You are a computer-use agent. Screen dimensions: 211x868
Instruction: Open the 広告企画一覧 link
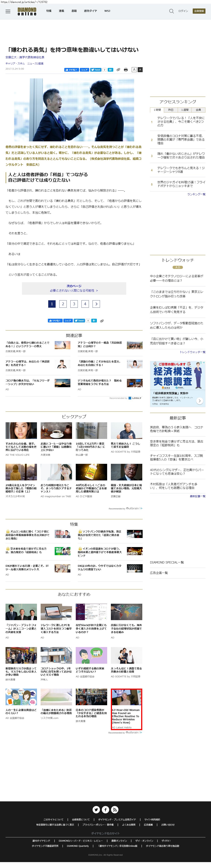159,573
